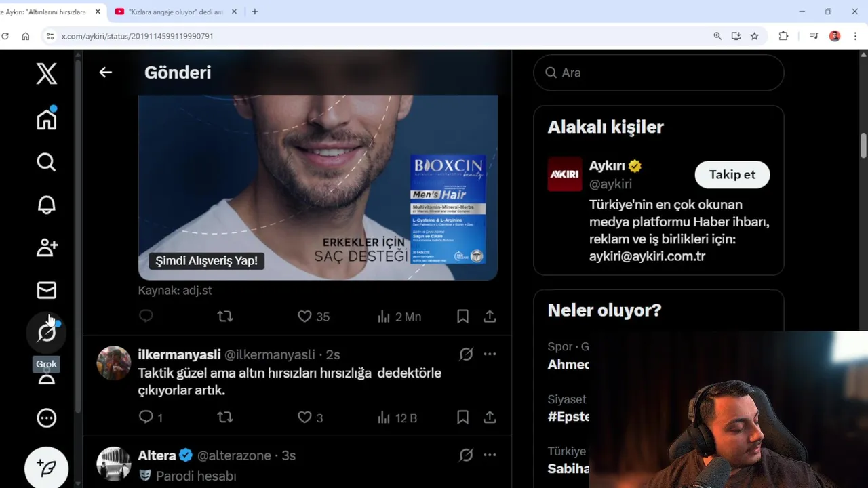Screen dimensions: 868x488
Task: Open the Explore search icon in sidebar
Action: pos(47,162)
